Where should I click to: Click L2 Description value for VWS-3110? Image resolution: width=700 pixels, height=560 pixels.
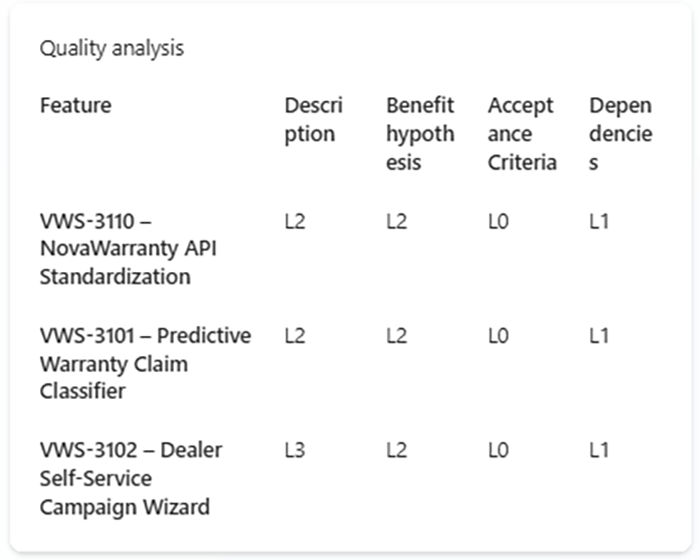coord(295,221)
